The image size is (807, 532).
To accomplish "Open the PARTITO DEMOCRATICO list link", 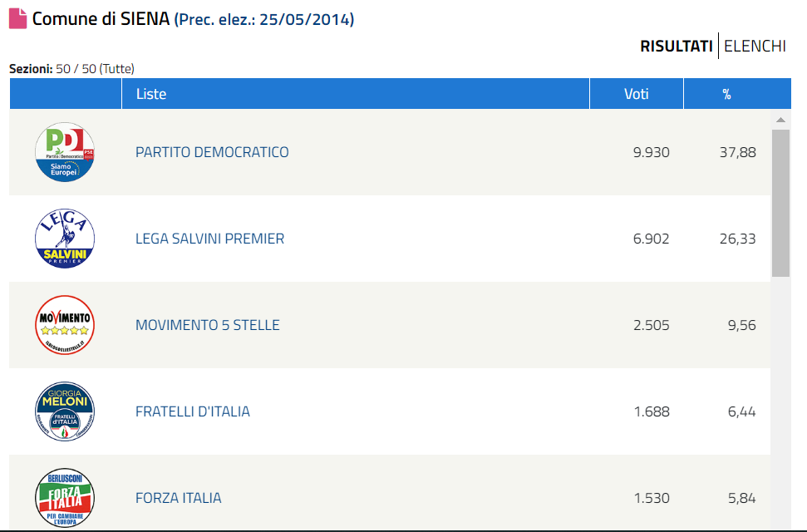I will point(212,153).
